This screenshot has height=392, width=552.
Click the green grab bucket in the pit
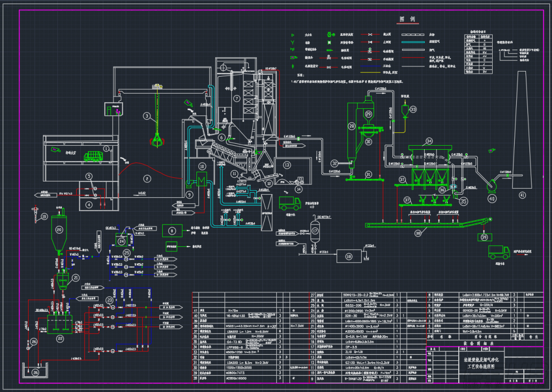(157, 140)
